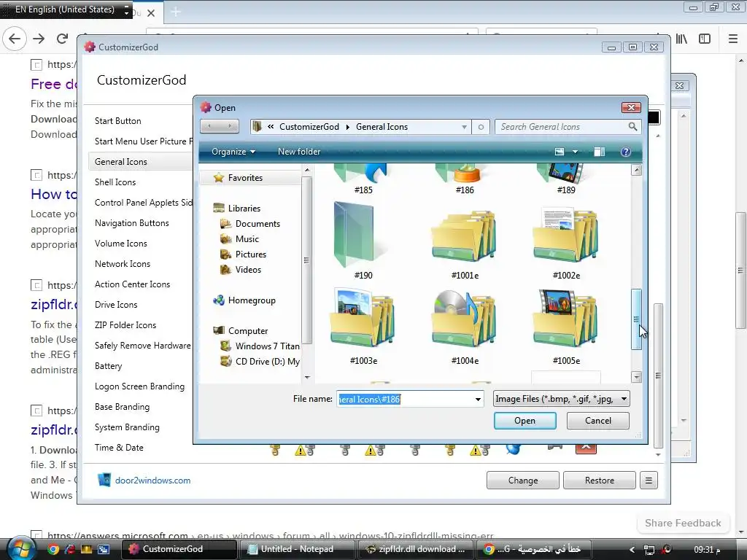Click the folder icon in address bar
This screenshot has height=560, width=747.
[x=258, y=127]
